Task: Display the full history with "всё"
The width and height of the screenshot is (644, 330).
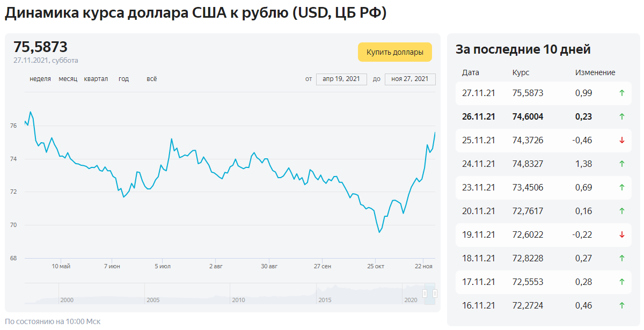Action: (152, 79)
